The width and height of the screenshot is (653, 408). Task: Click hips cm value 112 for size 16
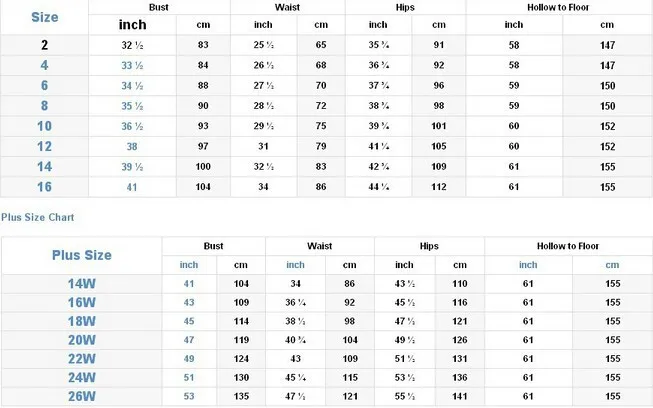[439, 187]
